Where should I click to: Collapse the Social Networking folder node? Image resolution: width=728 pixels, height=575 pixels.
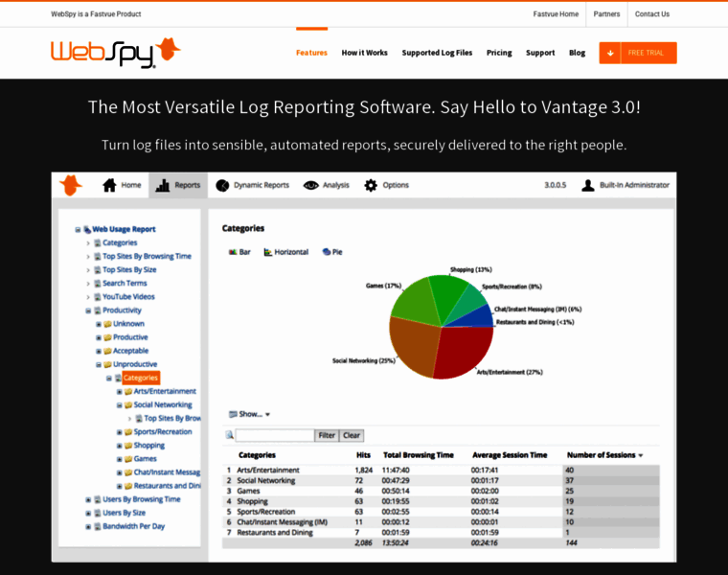[120, 405]
